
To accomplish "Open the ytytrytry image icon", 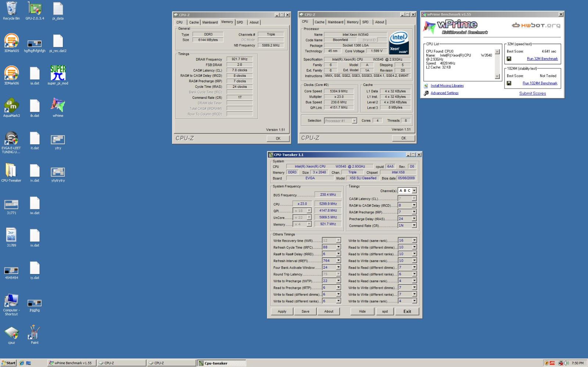I will pyautogui.click(x=58, y=174).
